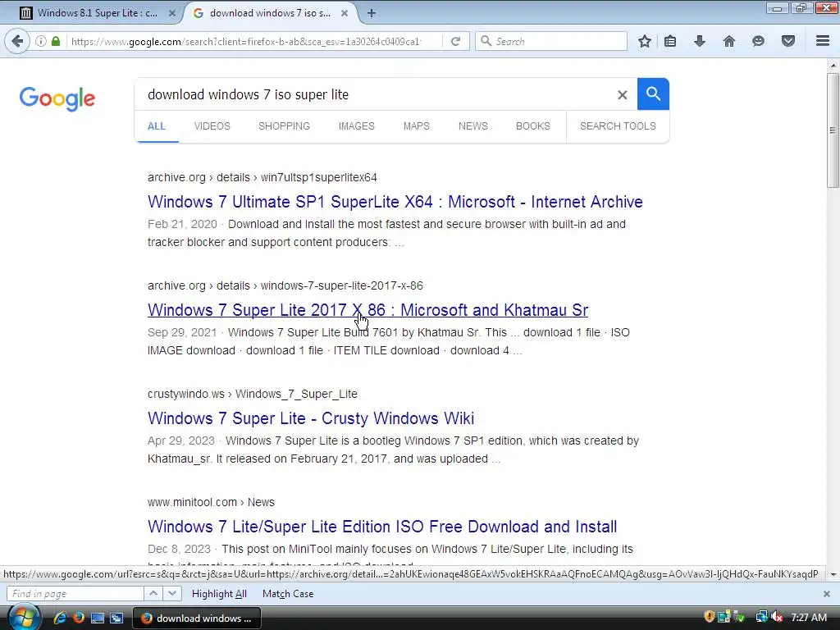Select the NEWS results tab
Viewport: 840px width, 630px height.
point(473,126)
